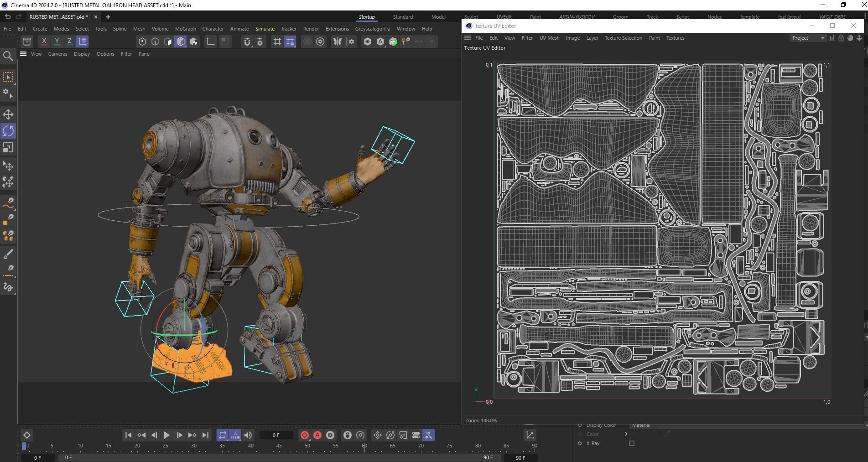
Task: Click the end frame field 90 F
Action: pos(520,457)
